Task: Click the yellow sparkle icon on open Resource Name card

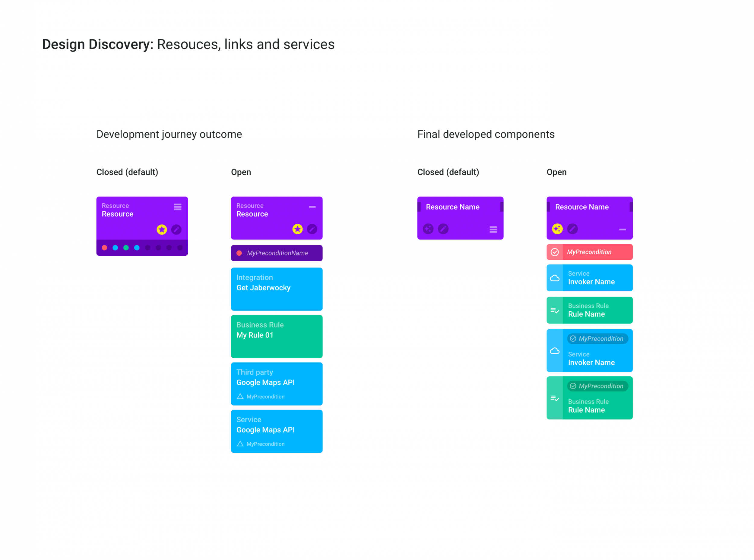Action: click(557, 229)
